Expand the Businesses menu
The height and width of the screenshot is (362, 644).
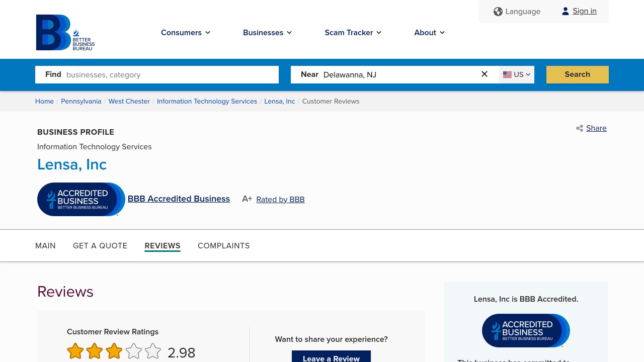pyautogui.click(x=267, y=33)
